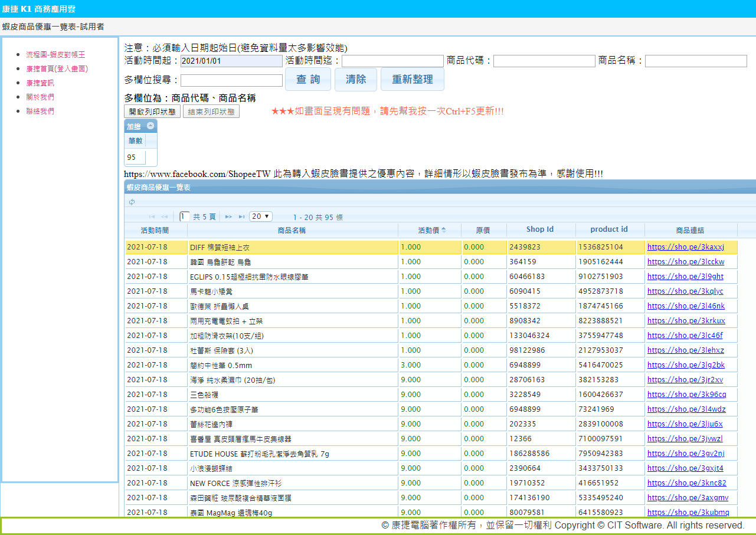The height and width of the screenshot is (535, 756).
Task: Sort by the 活動價 column header
Action: [428, 230]
